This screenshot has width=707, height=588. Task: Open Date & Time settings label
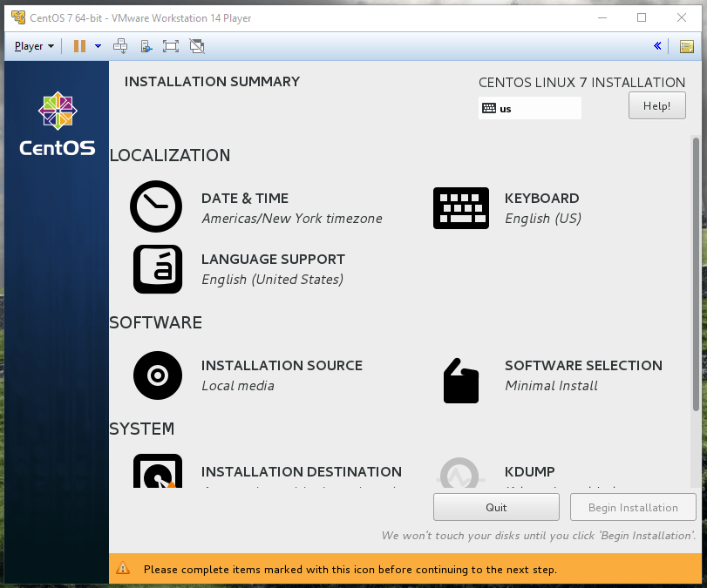pyautogui.click(x=245, y=199)
